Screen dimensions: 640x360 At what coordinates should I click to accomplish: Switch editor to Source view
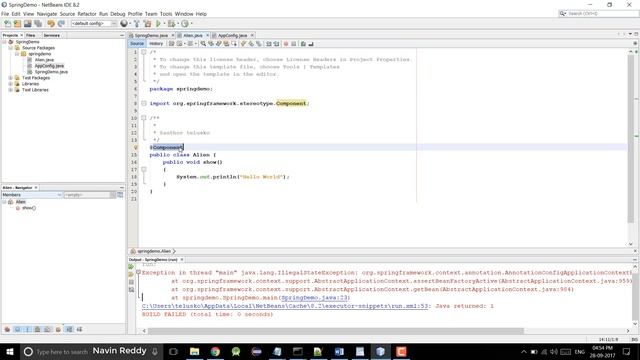[137, 44]
